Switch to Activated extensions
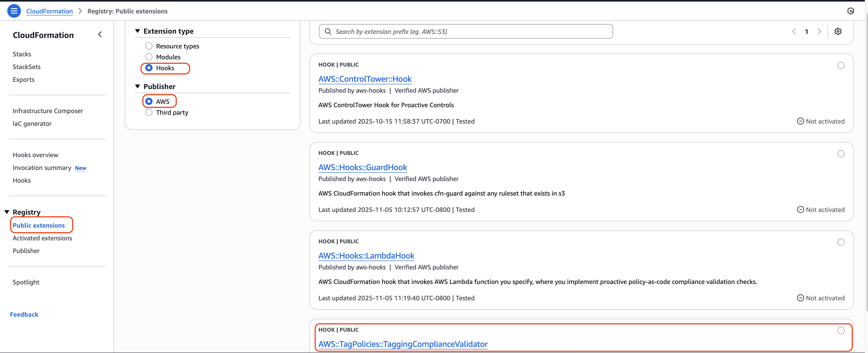This screenshot has height=353, width=868. 42,238
